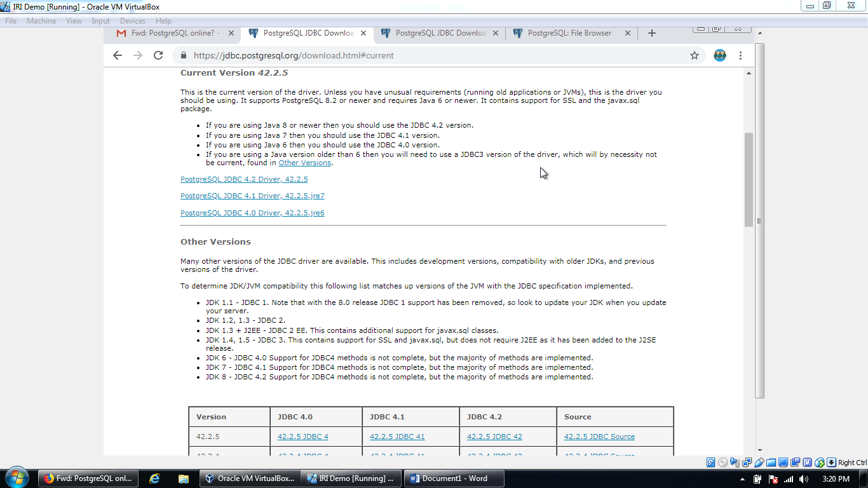The image size is (868, 488).
Task: Click the VirtualBox audio indicator icon
Action: click(735, 462)
